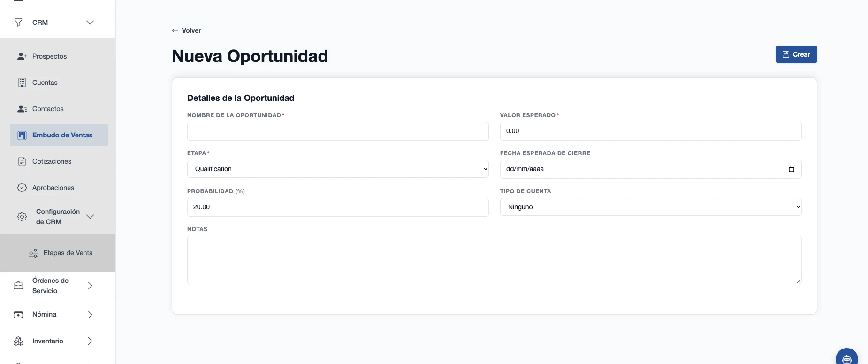Click the Etapas de Venta sliders icon

pos(33,253)
